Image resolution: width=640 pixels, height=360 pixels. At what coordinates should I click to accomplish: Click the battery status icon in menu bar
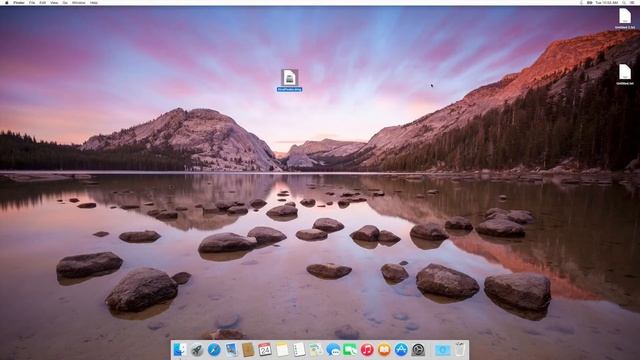coord(589,2)
